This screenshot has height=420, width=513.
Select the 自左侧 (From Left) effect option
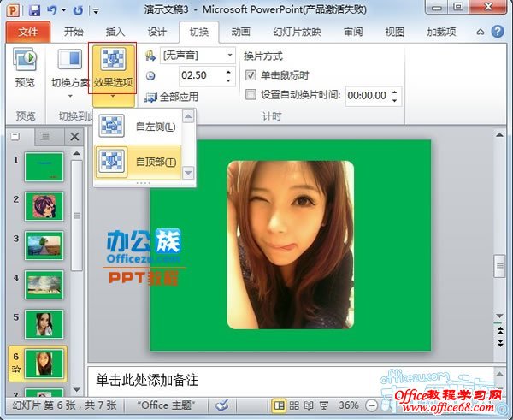[144, 127]
